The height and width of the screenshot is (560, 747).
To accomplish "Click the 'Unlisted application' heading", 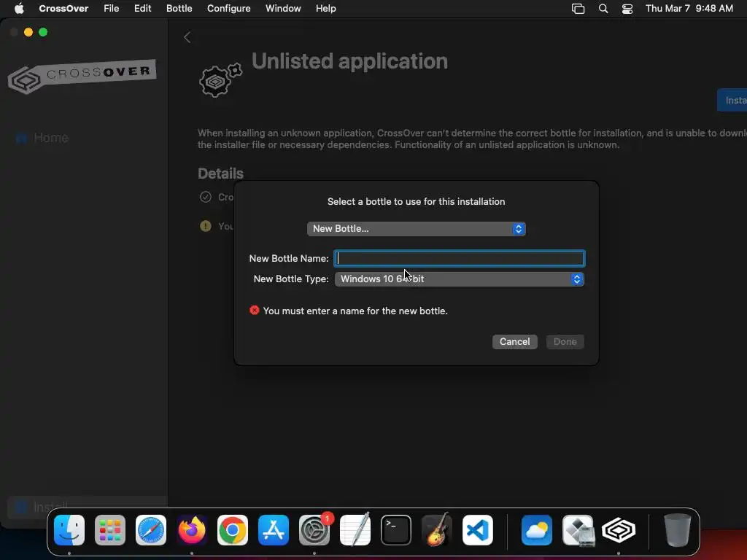I will coord(349,61).
